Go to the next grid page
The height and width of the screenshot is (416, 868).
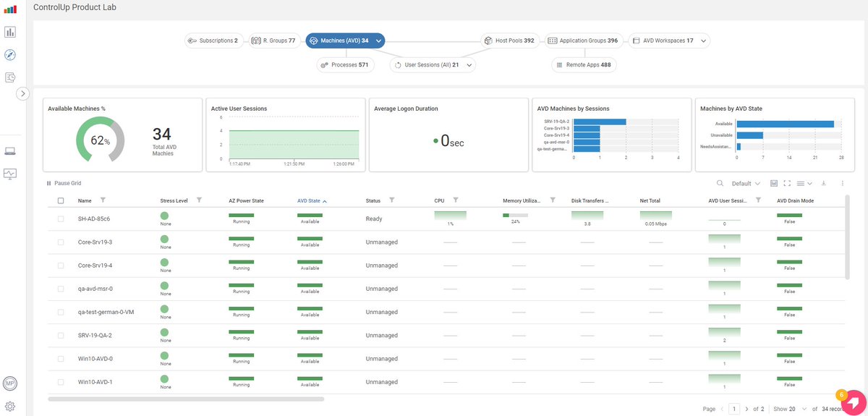747,409
